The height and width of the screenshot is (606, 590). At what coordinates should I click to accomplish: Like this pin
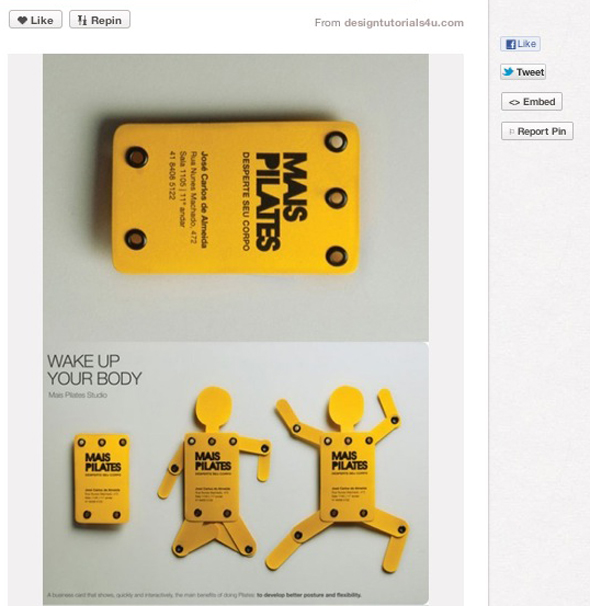36,20
